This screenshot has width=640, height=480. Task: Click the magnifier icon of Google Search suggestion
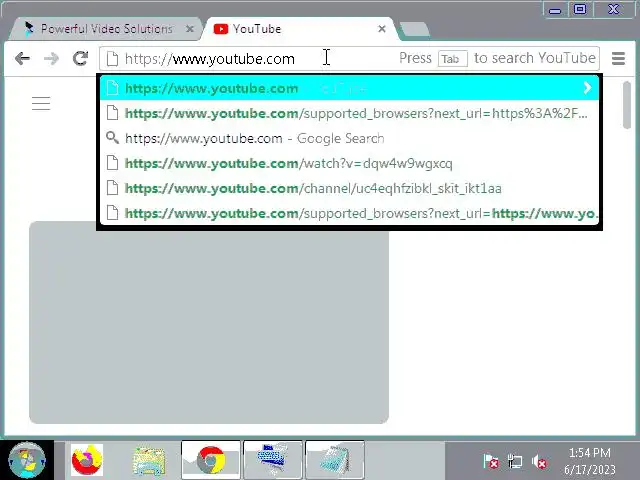(112, 138)
